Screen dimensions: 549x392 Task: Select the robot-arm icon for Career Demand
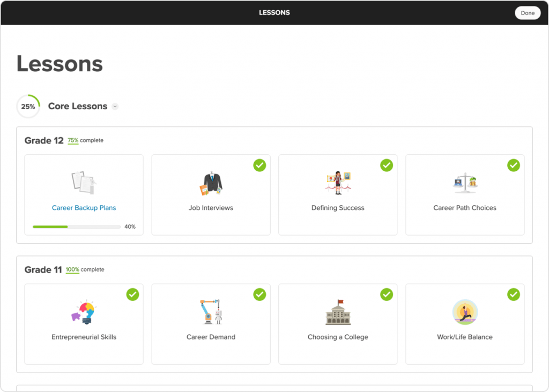tap(211, 311)
